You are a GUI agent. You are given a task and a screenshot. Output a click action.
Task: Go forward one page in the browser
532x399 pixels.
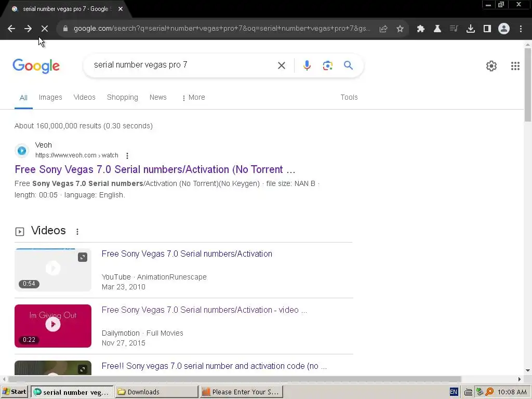coord(28,29)
